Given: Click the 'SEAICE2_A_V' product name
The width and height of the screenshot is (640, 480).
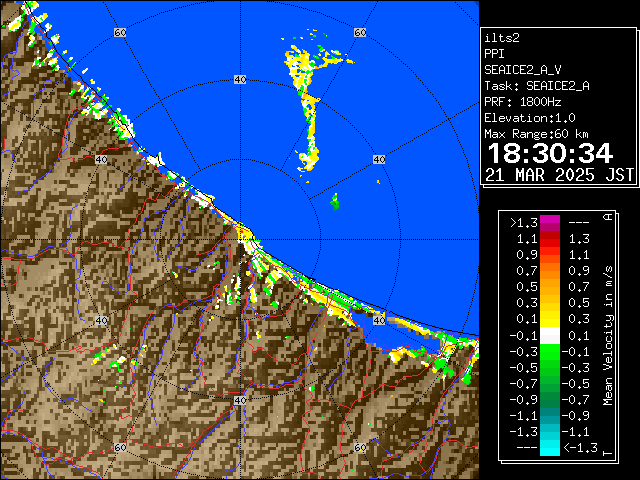Looking at the screenshot, I should pyautogui.click(x=522, y=70).
